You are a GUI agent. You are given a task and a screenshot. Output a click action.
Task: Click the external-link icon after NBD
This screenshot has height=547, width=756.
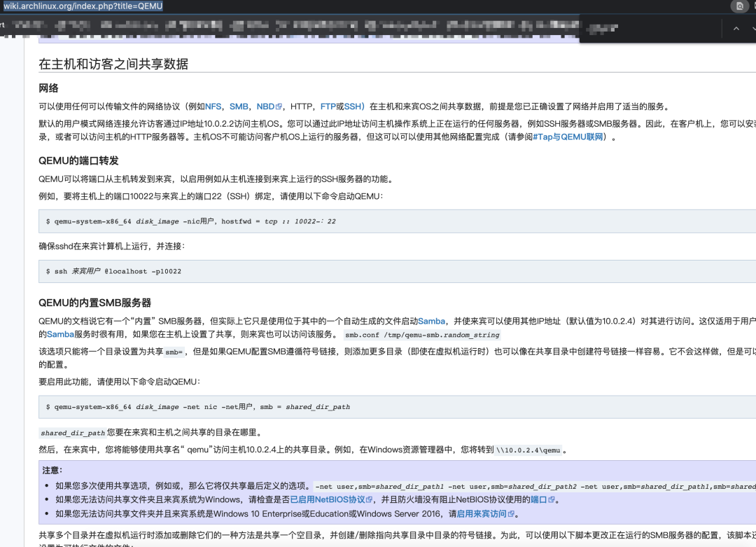[x=279, y=106]
